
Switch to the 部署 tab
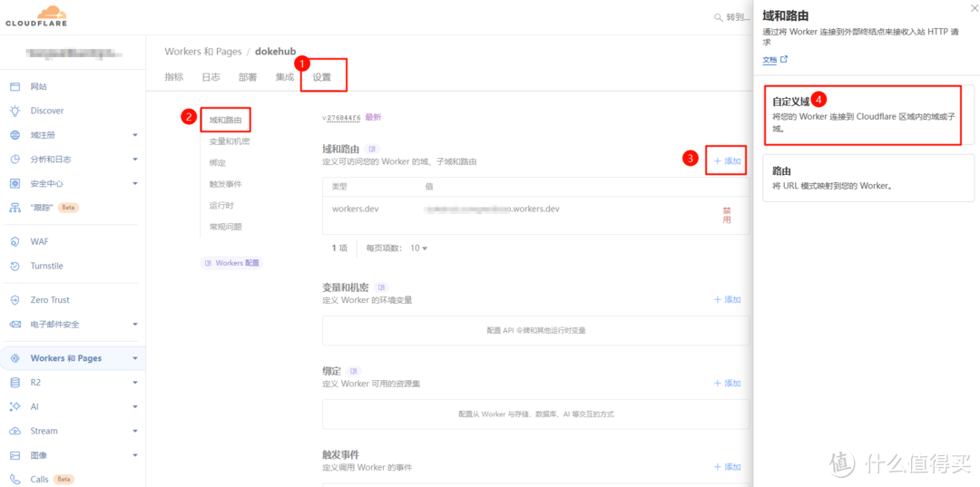[248, 77]
